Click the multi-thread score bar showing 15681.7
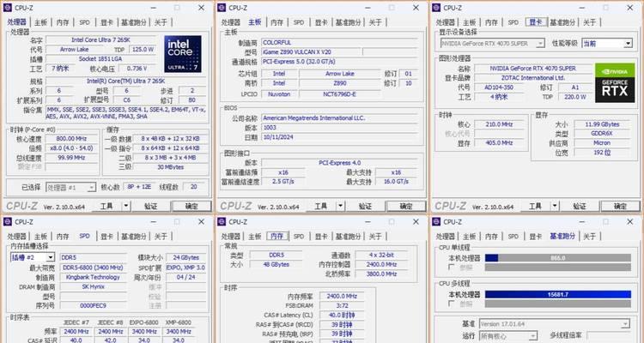The width and height of the screenshot is (644, 343). (x=558, y=294)
